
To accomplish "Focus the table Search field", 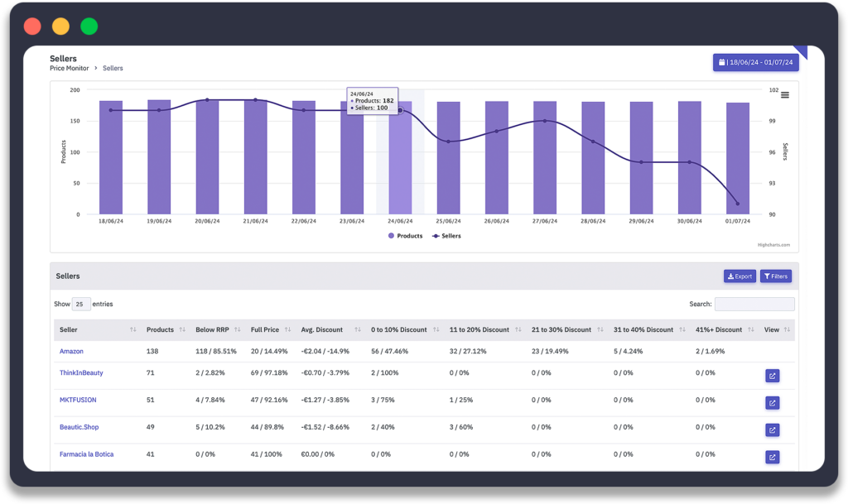I will coord(754,304).
